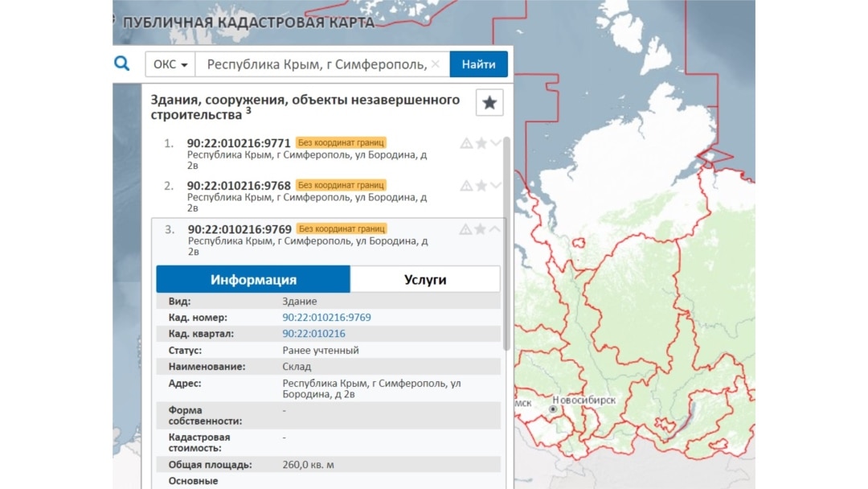
Task: Clear the search field with the X icon
Action: [436, 64]
